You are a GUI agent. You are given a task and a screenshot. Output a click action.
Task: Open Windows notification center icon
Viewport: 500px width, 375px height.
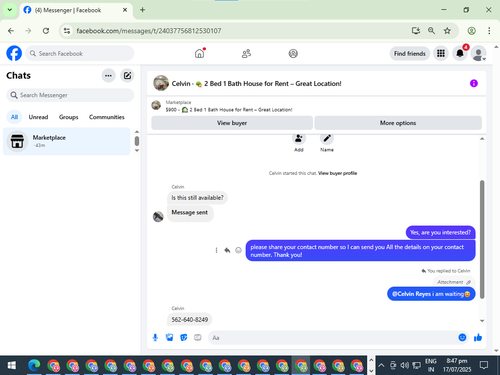(x=484, y=365)
